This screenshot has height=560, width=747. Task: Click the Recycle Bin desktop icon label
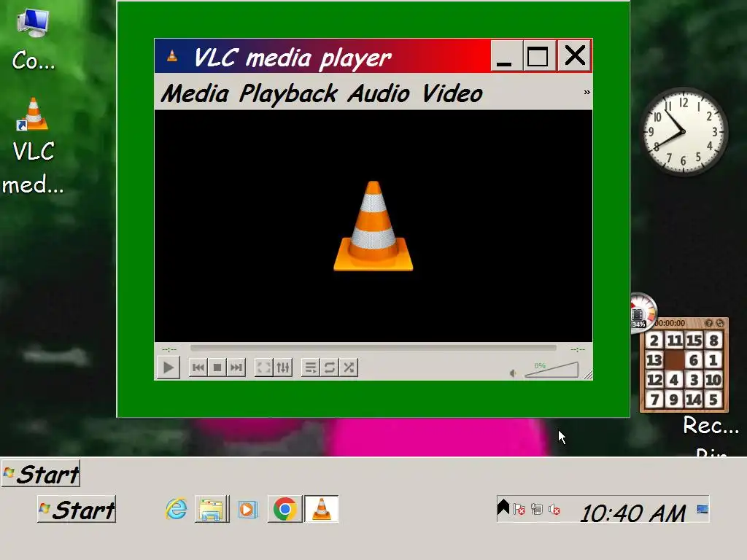711,436
